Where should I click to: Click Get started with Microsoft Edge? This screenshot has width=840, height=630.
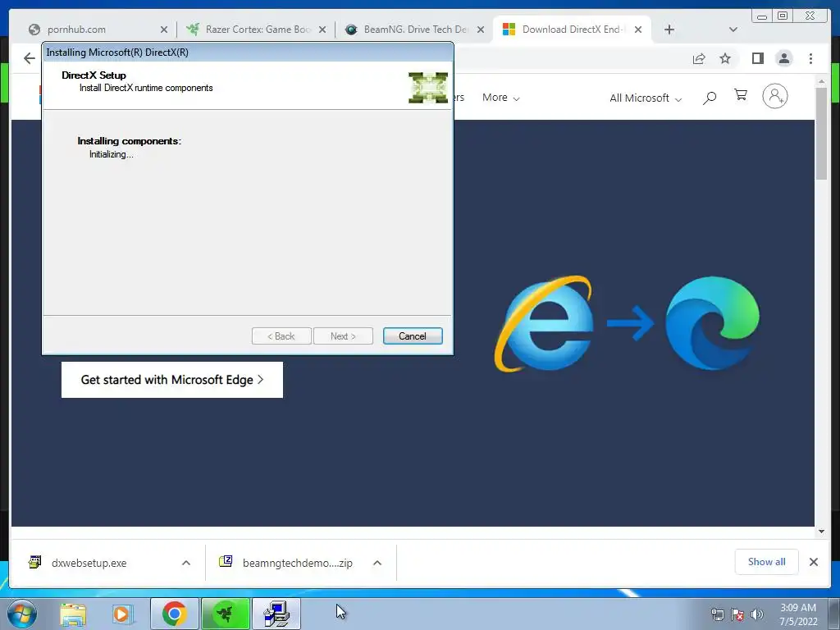coord(172,380)
